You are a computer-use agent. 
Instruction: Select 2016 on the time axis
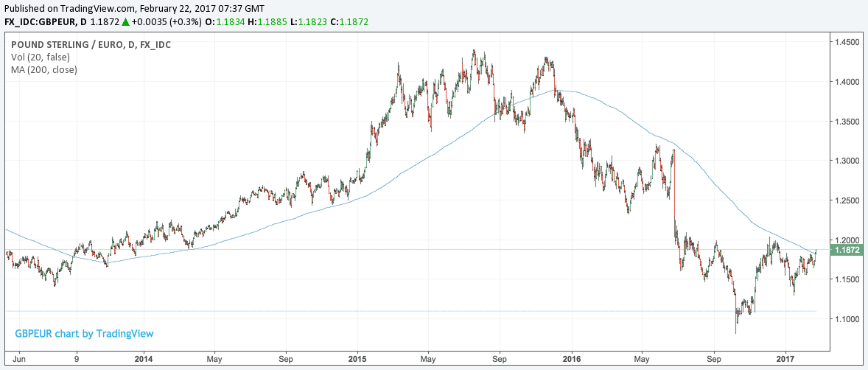pos(572,359)
